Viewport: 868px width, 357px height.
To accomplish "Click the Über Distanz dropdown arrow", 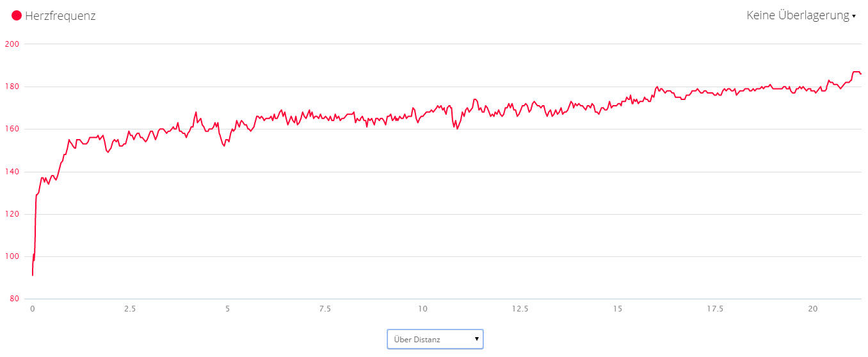I will coord(476,338).
